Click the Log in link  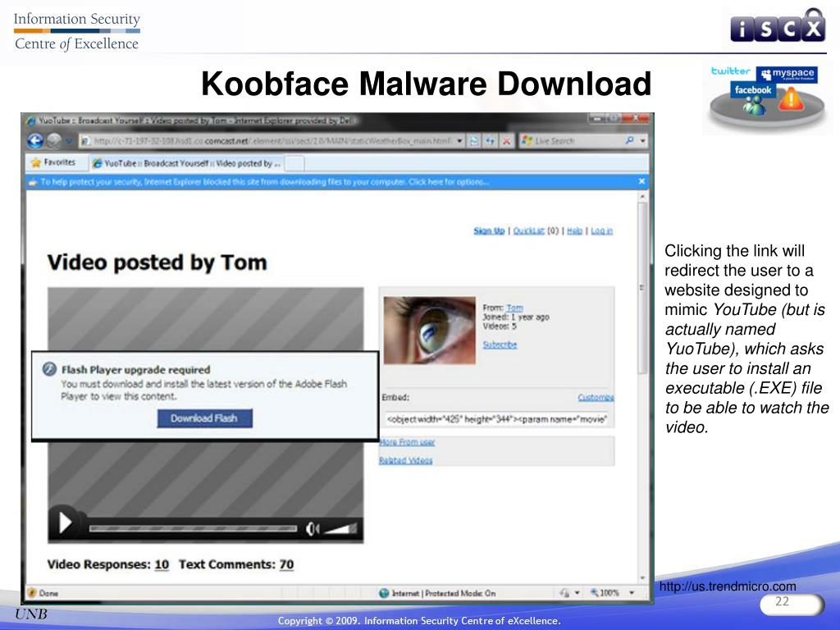point(601,231)
